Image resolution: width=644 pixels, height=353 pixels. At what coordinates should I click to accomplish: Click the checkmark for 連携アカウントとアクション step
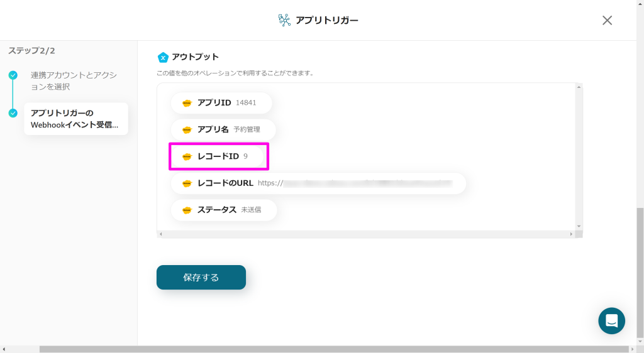coord(13,75)
